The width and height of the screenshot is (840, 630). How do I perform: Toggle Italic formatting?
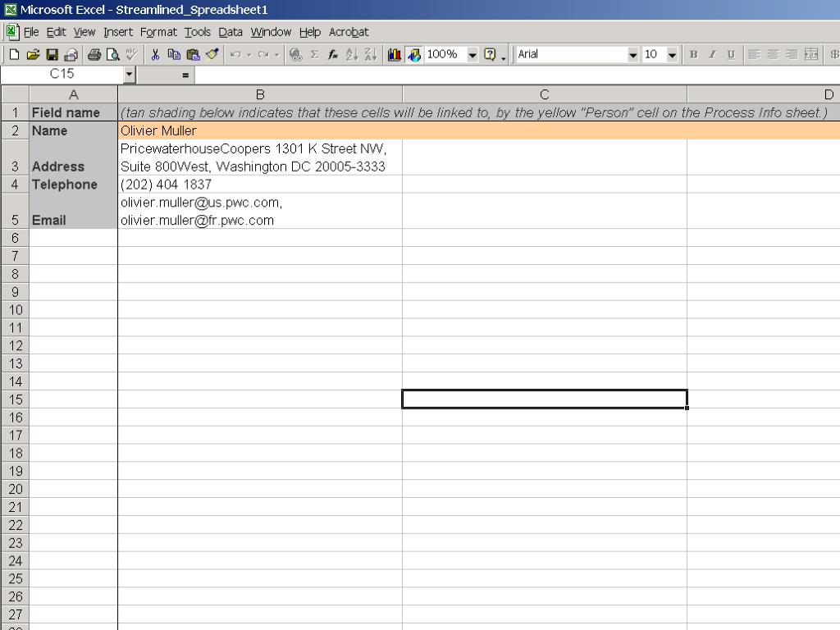coord(713,54)
